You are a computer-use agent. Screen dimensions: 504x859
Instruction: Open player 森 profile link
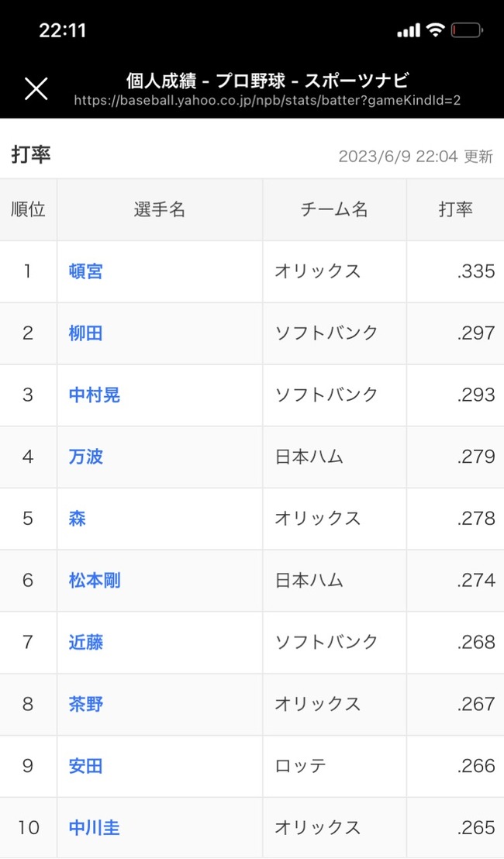(78, 518)
